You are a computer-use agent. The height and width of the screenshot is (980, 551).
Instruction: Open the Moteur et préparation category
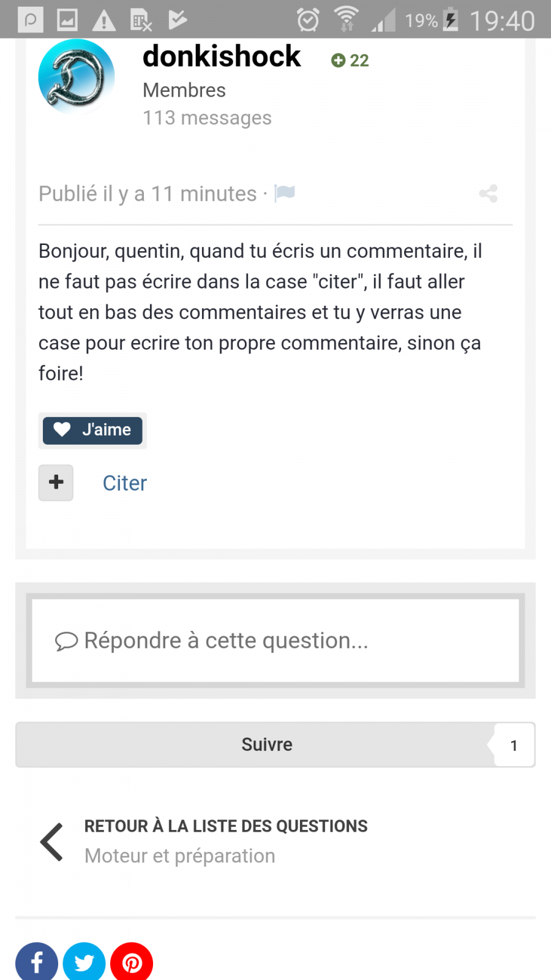[180, 856]
